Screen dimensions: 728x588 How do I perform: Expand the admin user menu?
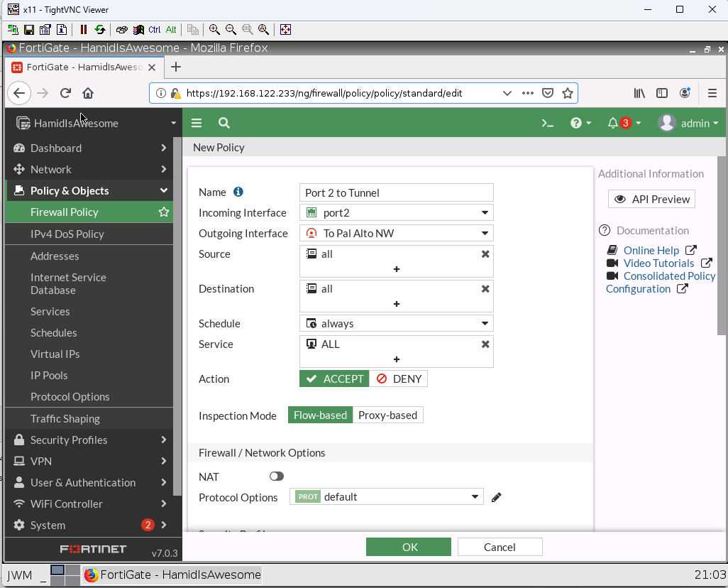(x=688, y=123)
